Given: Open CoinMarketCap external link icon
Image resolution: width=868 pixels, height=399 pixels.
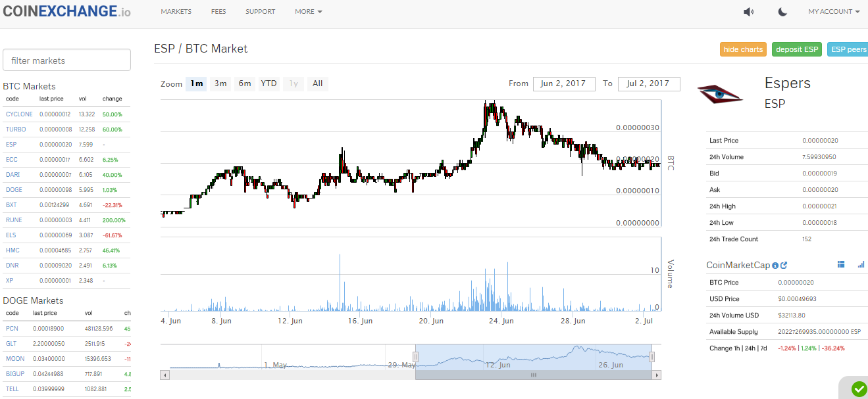Looking at the screenshot, I should click(x=784, y=266).
